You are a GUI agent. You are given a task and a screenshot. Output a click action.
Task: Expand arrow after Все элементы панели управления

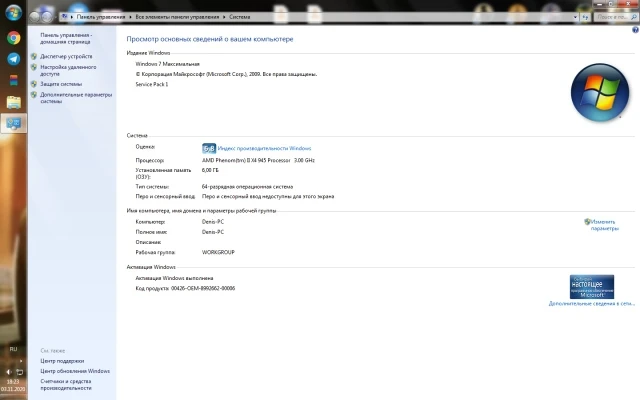pos(224,17)
